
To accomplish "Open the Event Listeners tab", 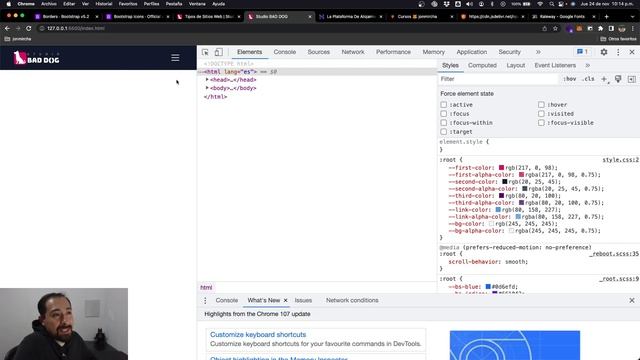I will (x=555, y=65).
